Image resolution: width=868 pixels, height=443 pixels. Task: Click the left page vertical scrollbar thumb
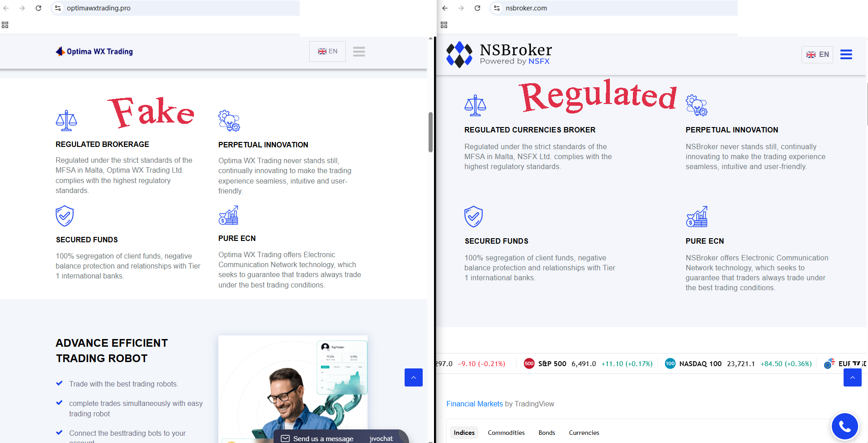(x=430, y=132)
